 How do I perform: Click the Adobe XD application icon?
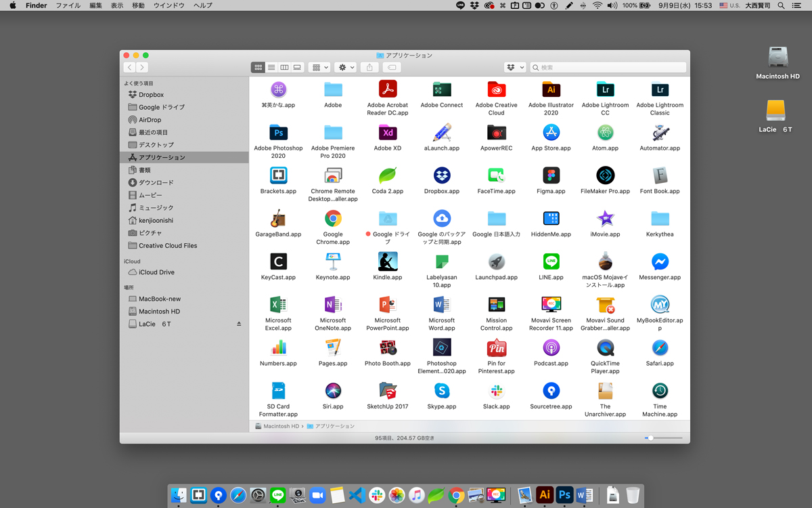(x=387, y=132)
